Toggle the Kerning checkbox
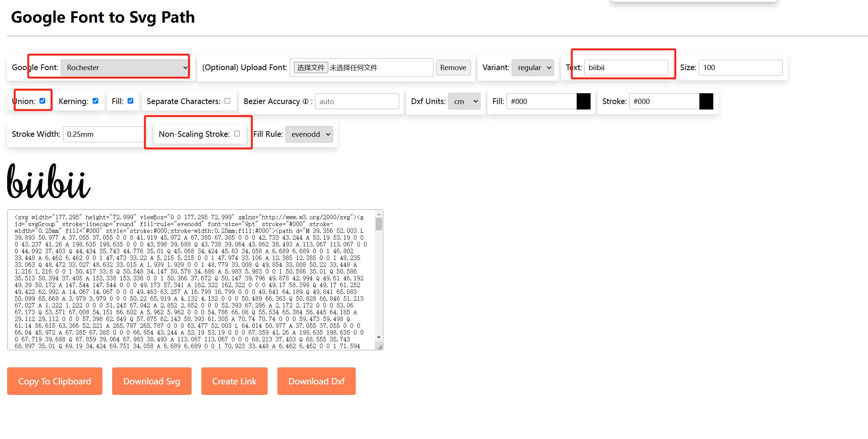 [96, 101]
